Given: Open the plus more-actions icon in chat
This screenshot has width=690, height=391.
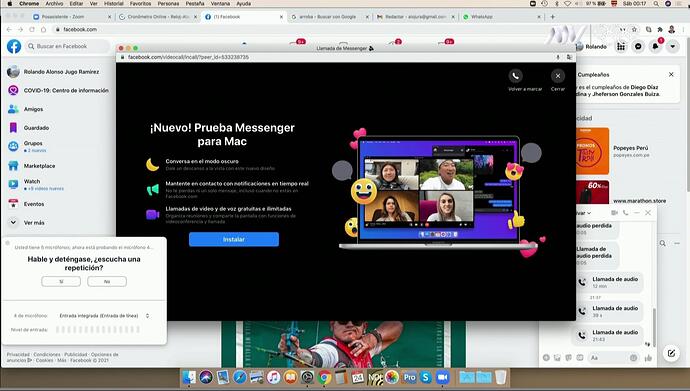Looking at the screenshot, I should pos(546,358).
